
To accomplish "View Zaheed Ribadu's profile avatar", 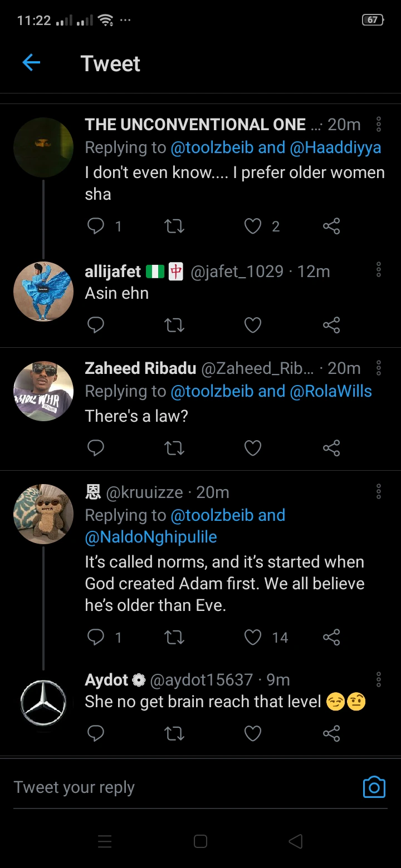I will tap(43, 391).
